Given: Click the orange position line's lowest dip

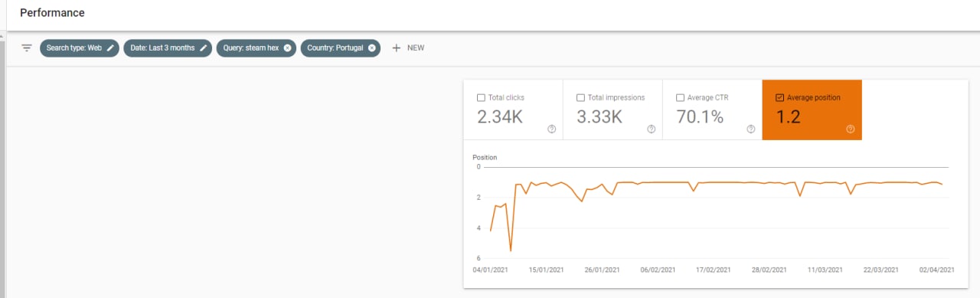Looking at the screenshot, I should (511, 251).
